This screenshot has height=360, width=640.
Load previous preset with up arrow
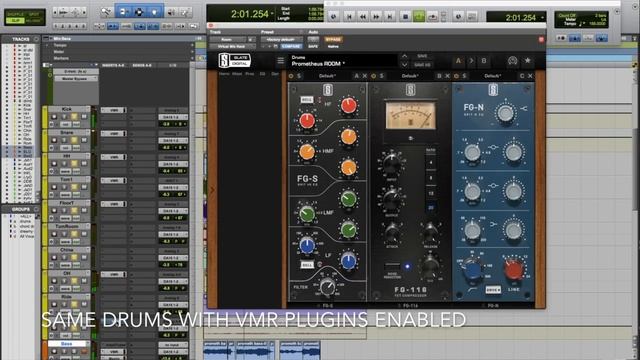point(404,56)
